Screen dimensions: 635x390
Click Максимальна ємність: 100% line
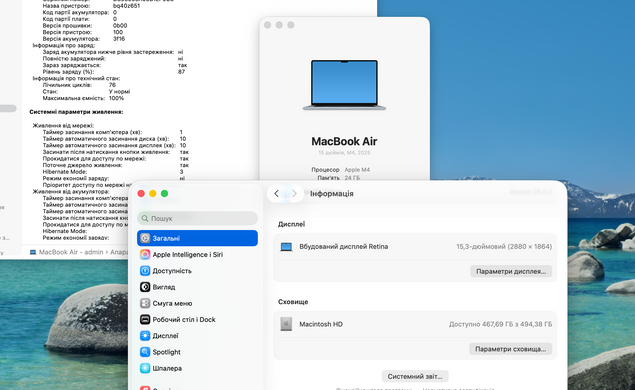(x=83, y=98)
